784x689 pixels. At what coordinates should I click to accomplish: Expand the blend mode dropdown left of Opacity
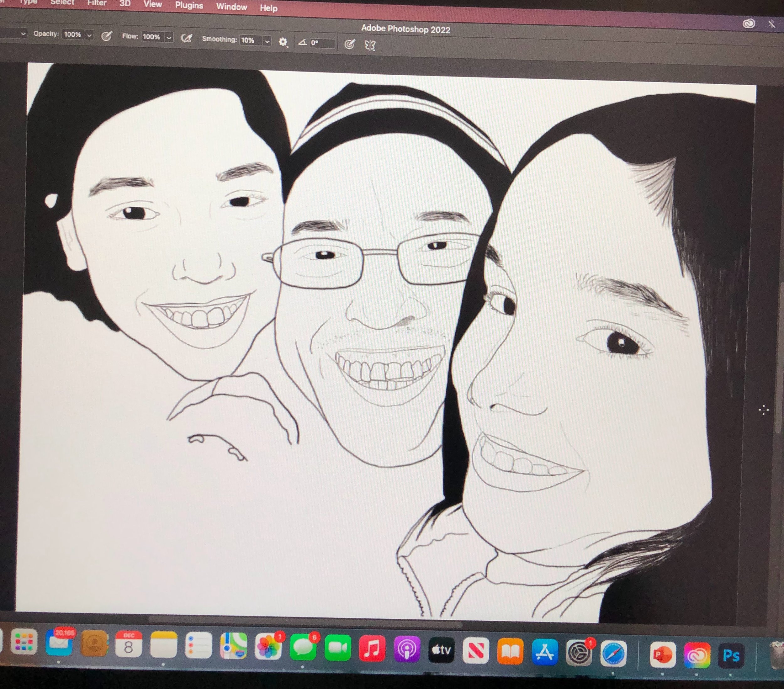coord(23,34)
